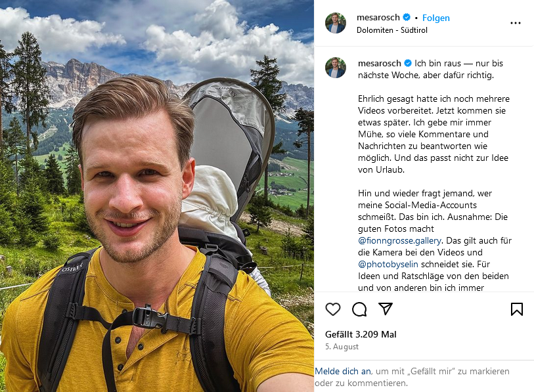Viewport: 534px width, 392px height.
Task: Open the mesarosch username in the post header
Action: pos(378,17)
